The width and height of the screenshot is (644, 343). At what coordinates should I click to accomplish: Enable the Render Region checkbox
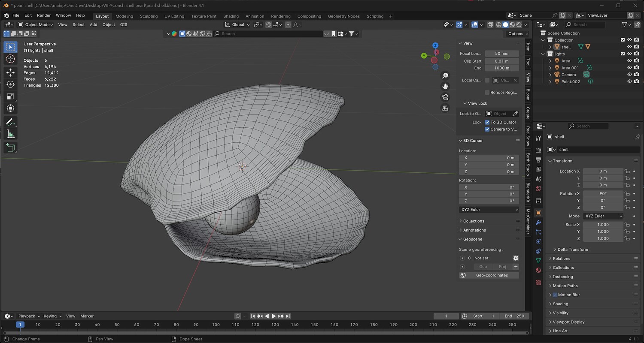(487, 92)
